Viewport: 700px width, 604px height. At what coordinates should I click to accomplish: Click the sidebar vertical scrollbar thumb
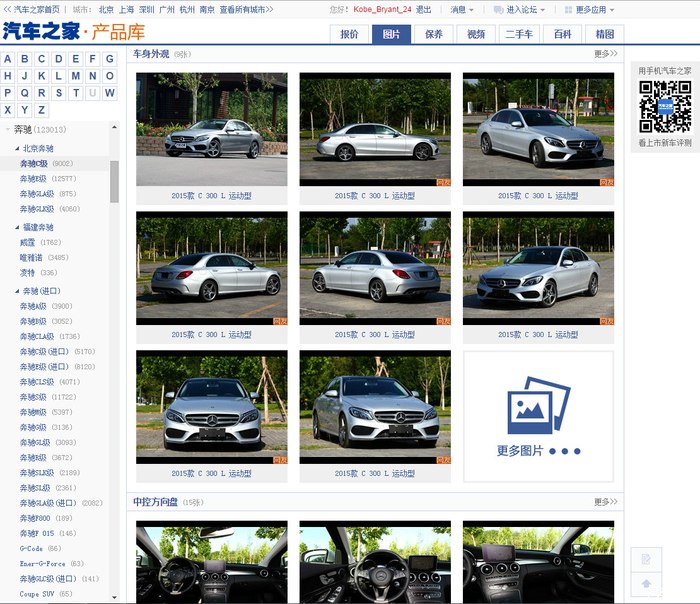click(114, 180)
